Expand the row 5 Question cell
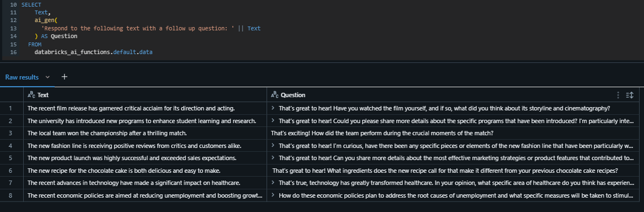Viewport: 644px width, 212px height. pyautogui.click(x=273, y=158)
